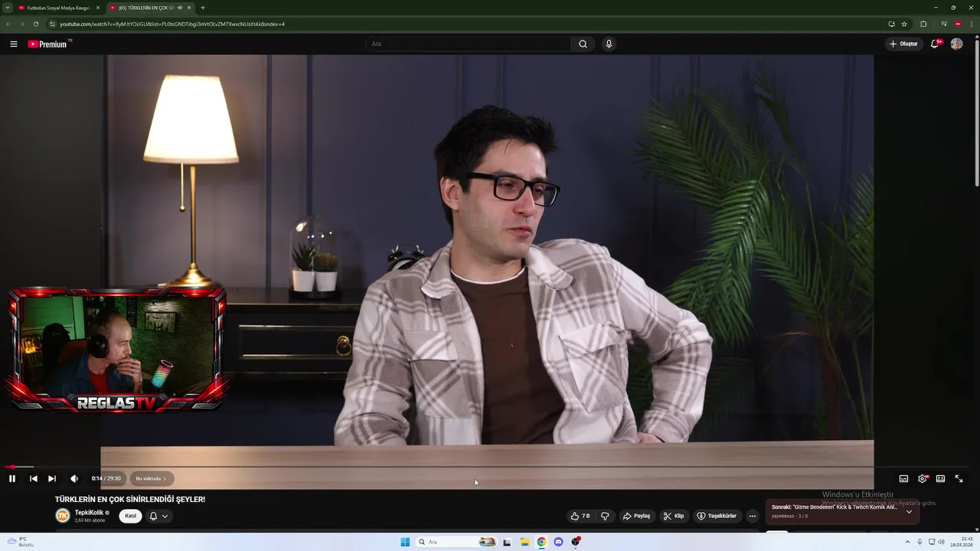
Task: Go back in browser history
Action: click(8, 24)
